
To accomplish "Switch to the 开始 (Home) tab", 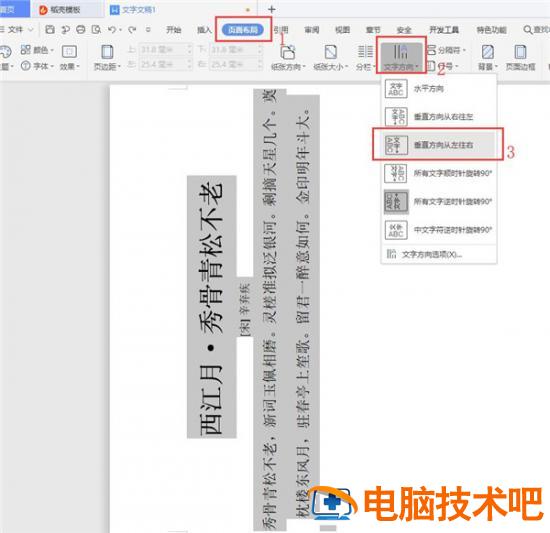I will (x=173, y=30).
